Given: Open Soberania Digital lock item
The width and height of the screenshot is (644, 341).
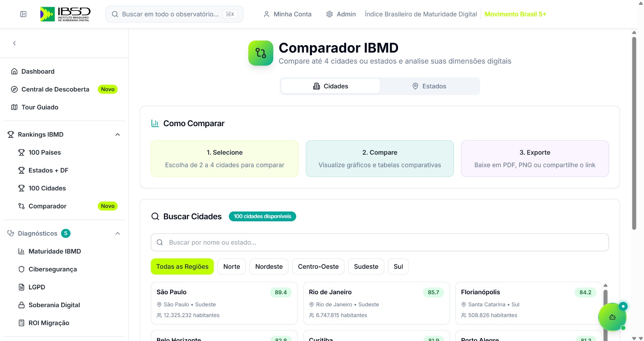Looking at the screenshot, I should (x=54, y=305).
